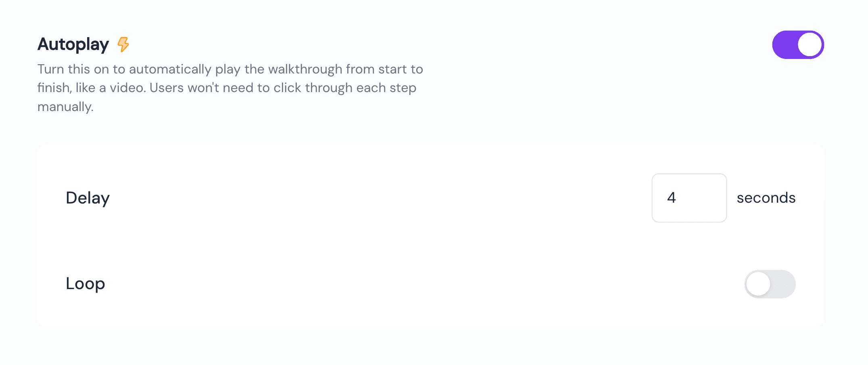Click the word "automatically" in the description
The image size is (868, 365).
tap(170, 69)
